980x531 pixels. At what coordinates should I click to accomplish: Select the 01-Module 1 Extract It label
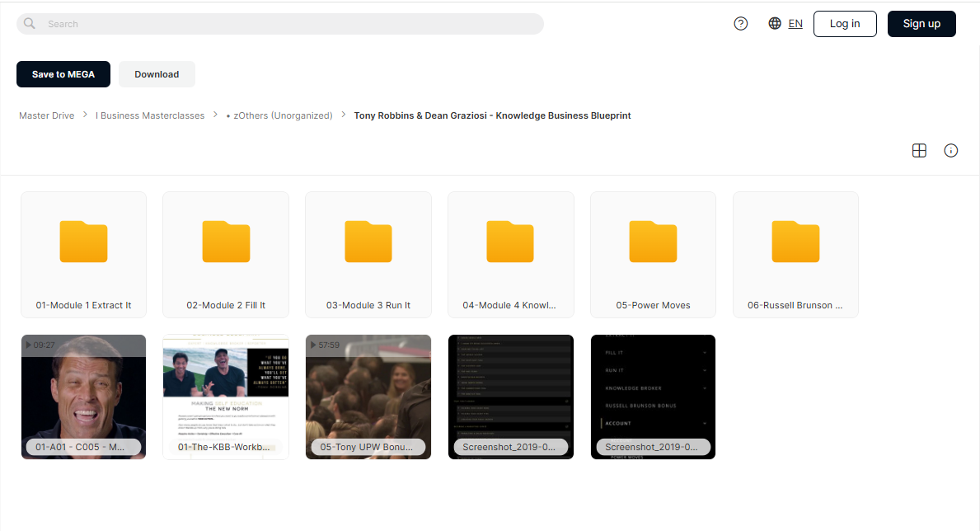point(84,305)
